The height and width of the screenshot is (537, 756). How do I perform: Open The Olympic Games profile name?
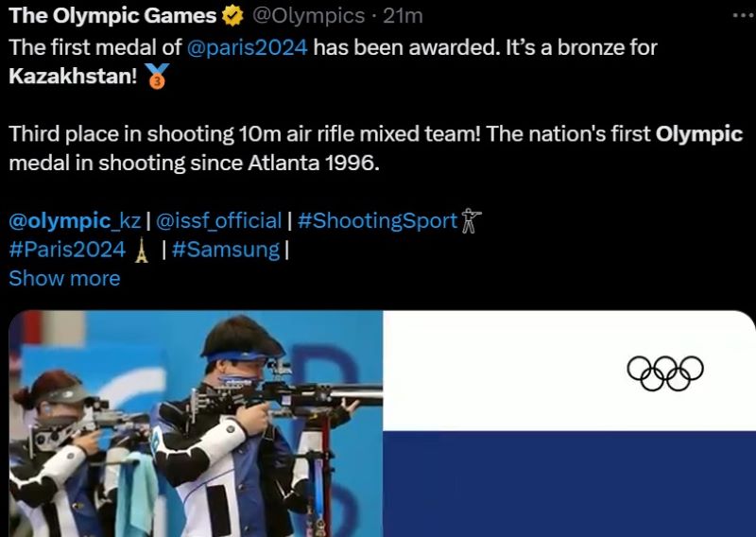(x=112, y=16)
